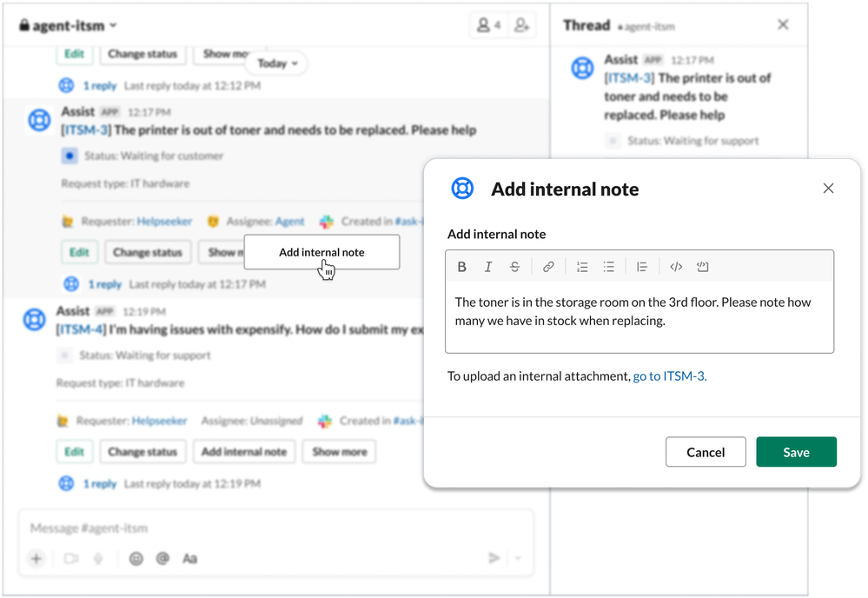This screenshot has height=598, width=868.
Task: Insert a code block in note
Action: point(703,267)
